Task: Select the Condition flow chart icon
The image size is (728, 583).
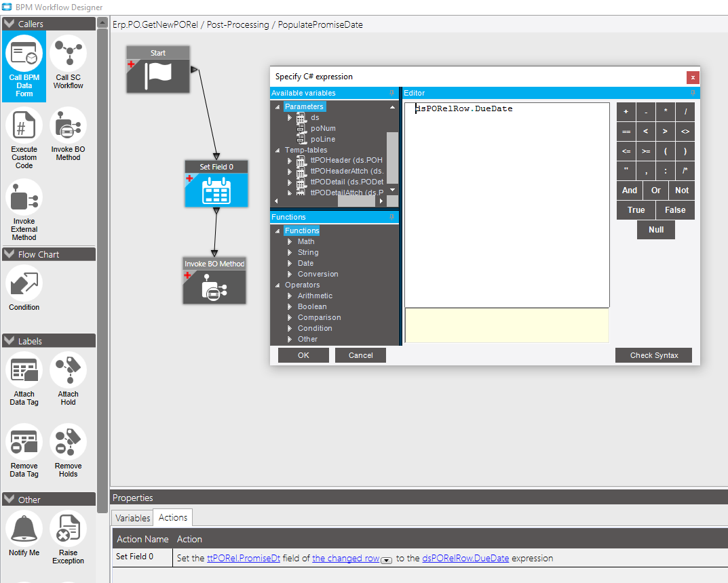Action: coord(24,284)
